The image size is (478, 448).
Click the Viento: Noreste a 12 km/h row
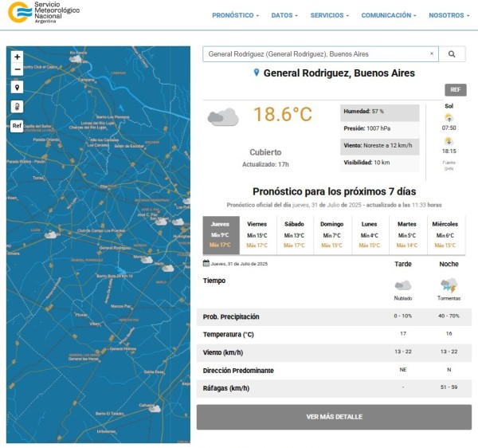click(380, 146)
